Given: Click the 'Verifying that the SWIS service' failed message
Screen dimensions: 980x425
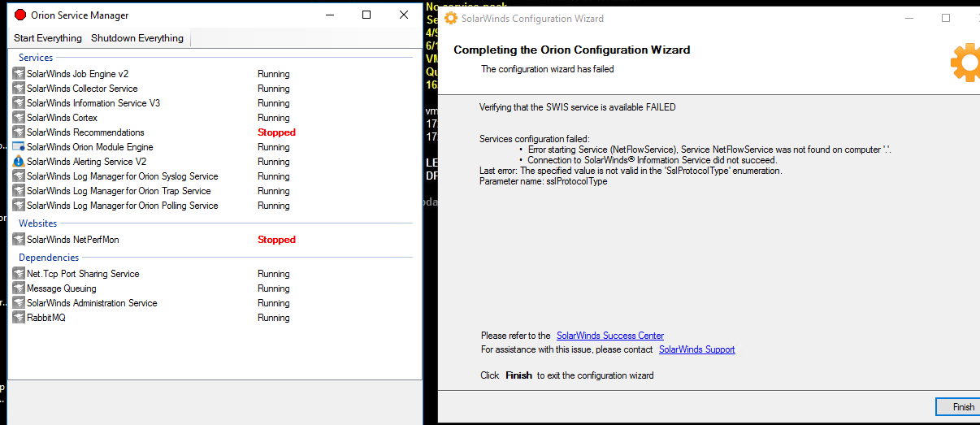Looking at the screenshot, I should (x=577, y=107).
